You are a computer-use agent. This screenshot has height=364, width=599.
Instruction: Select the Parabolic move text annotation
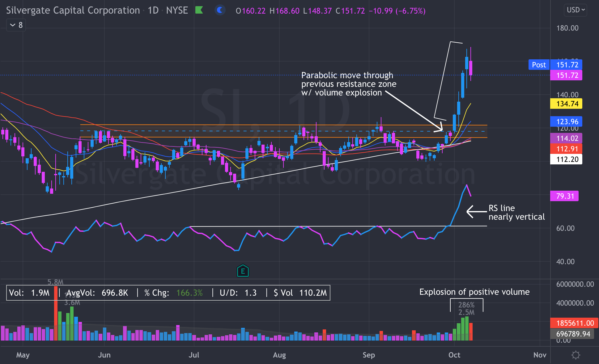(x=348, y=84)
